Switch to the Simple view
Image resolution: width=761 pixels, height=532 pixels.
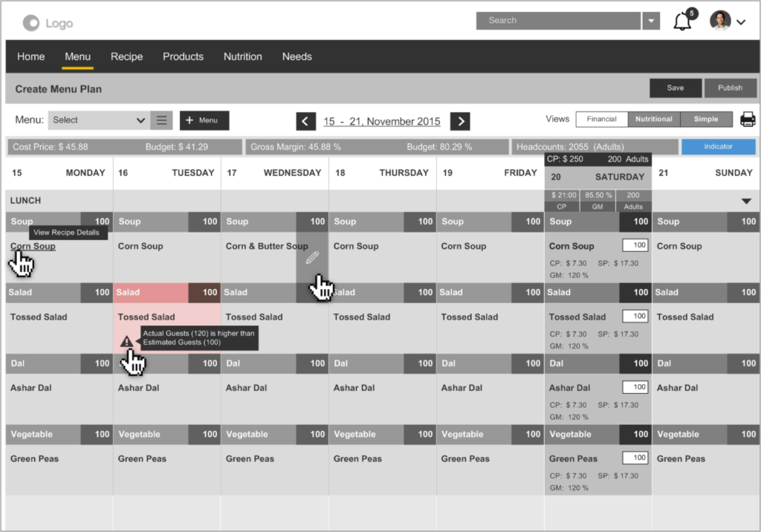click(x=706, y=120)
